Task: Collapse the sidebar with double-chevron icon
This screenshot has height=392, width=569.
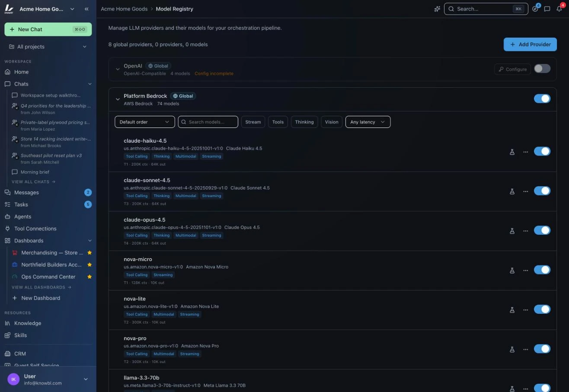Action: pyautogui.click(x=86, y=9)
